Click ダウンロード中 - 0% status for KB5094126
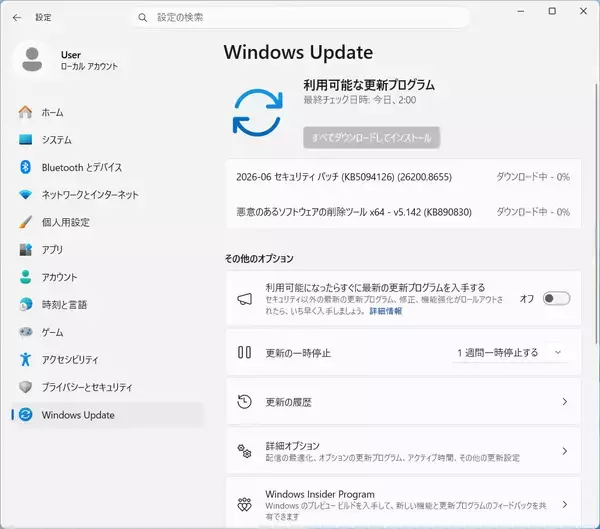 533,177
